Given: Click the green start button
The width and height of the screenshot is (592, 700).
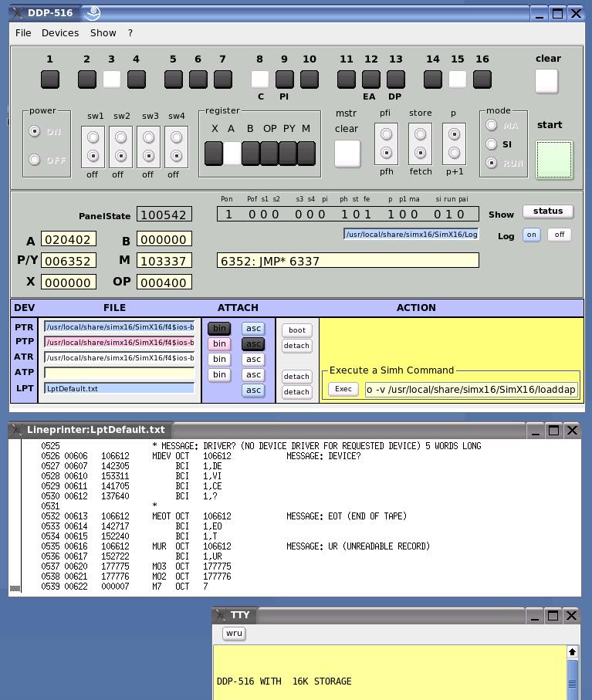Looking at the screenshot, I should tap(554, 160).
